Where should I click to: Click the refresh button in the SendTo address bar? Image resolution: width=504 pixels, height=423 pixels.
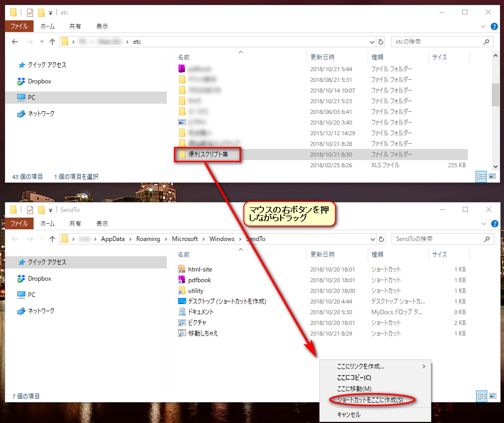[x=381, y=239]
